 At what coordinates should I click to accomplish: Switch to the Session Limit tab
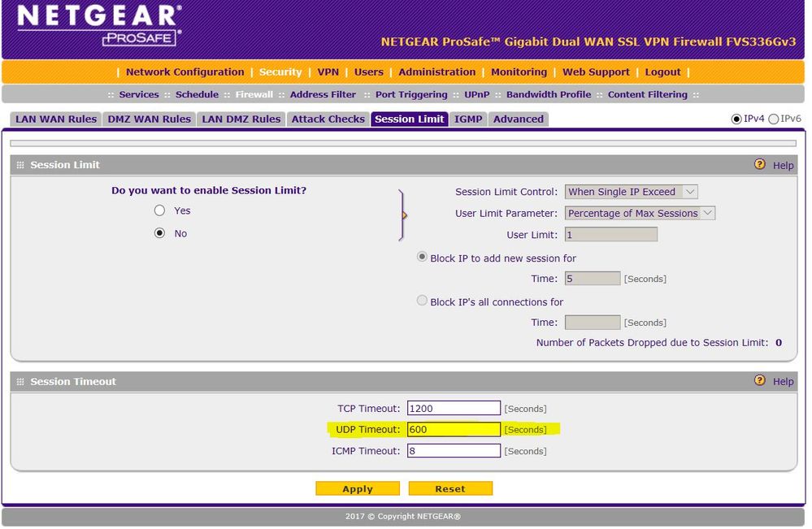[409, 119]
